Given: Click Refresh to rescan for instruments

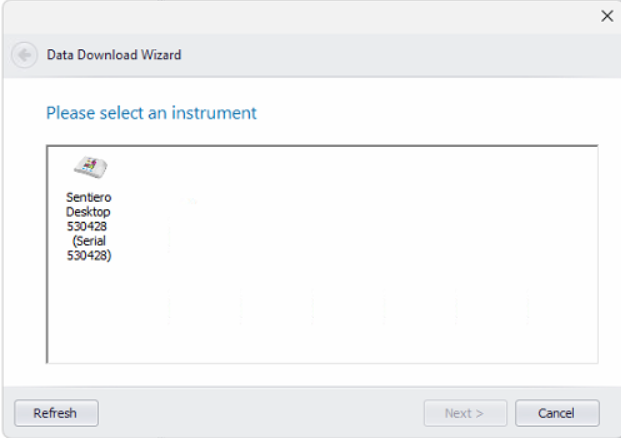Looking at the screenshot, I should [56, 413].
